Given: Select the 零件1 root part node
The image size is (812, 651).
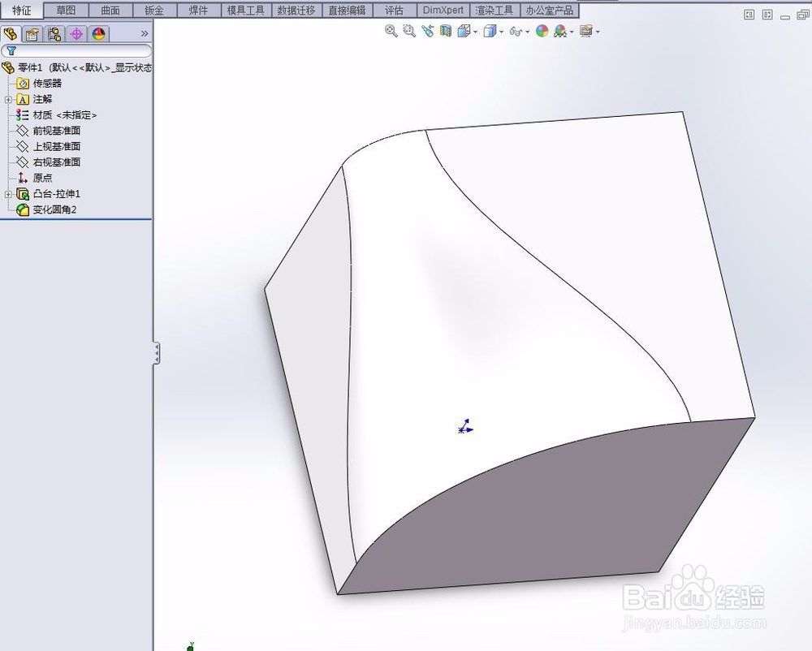Looking at the screenshot, I should click(76, 67).
